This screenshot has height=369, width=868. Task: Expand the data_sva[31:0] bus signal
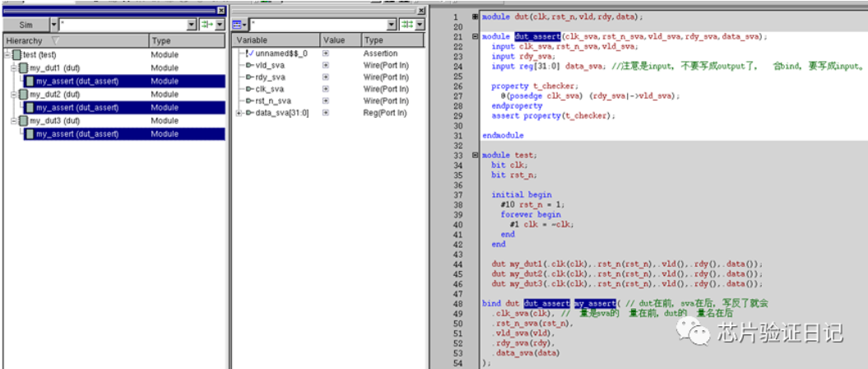239,113
